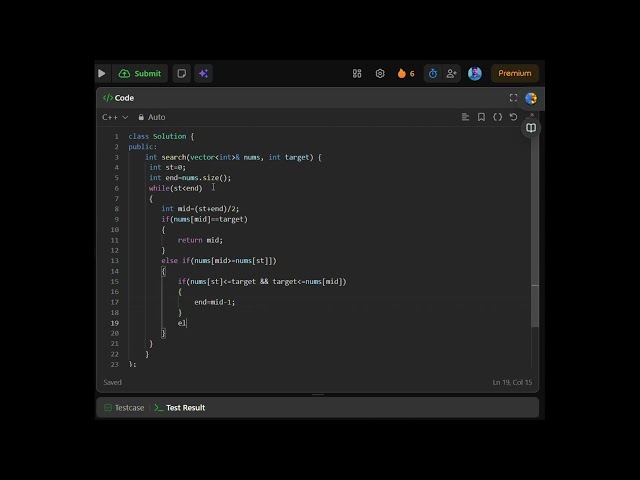This screenshot has height=480, width=640.
Task: Click the invite user icon
Action: pyautogui.click(x=451, y=73)
